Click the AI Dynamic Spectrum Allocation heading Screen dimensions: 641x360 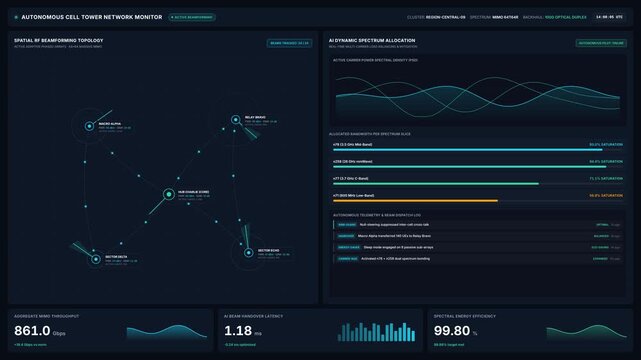pyautogui.click(x=372, y=40)
